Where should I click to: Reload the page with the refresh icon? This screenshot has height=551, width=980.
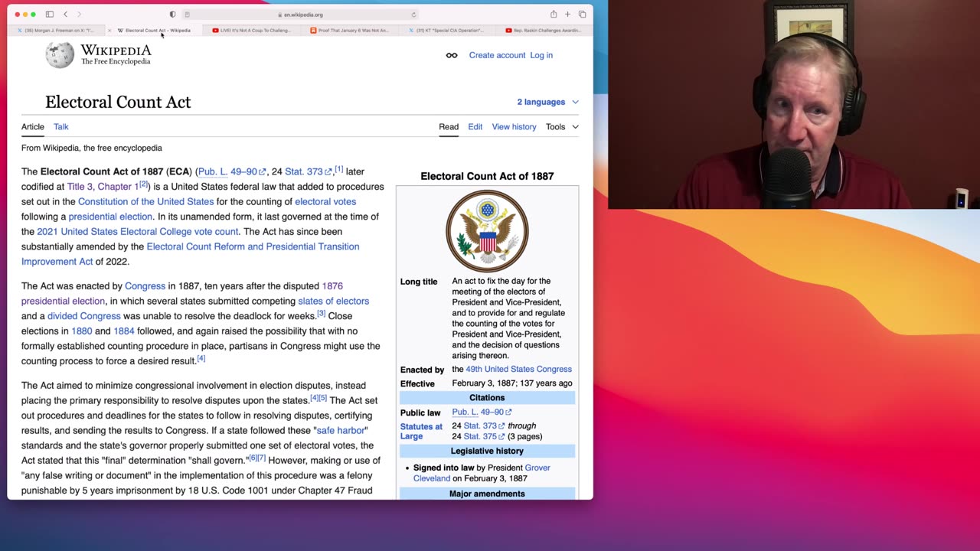coord(413,15)
